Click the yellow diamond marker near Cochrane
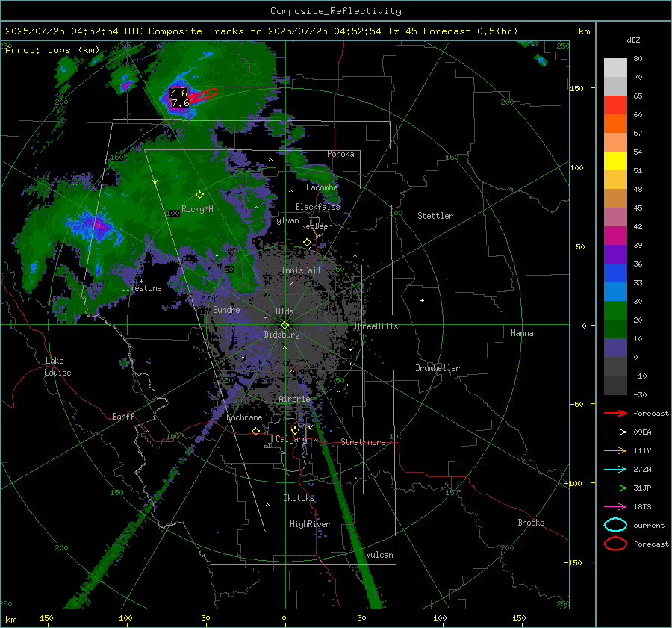The image size is (672, 628). click(255, 431)
